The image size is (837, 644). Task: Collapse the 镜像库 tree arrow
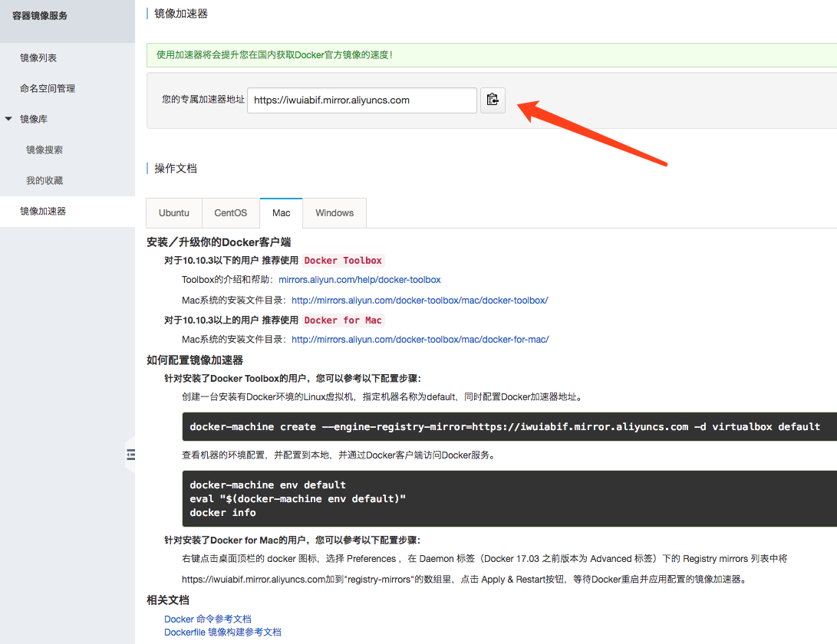(8, 118)
